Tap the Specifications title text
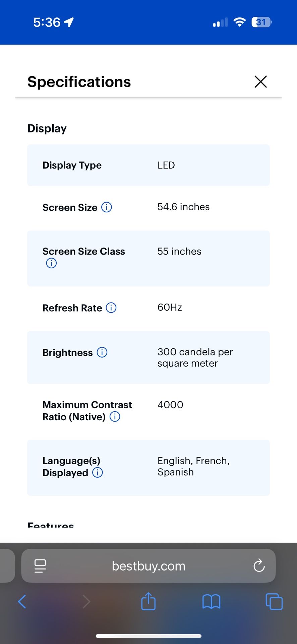Screen dimensions: 297x644 tap(79, 82)
